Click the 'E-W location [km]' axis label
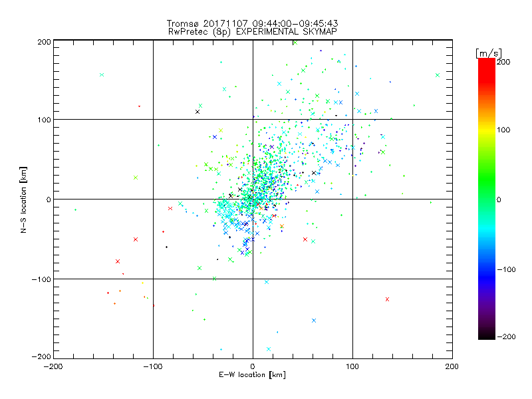The height and width of the screenshot is (399, 532). click(252, 375)
